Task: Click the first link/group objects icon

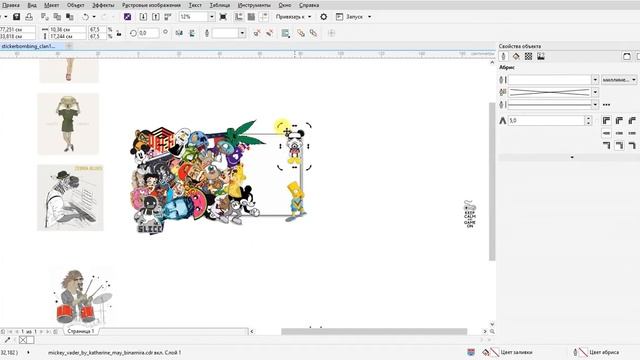Action: click(x=301, y=33)
